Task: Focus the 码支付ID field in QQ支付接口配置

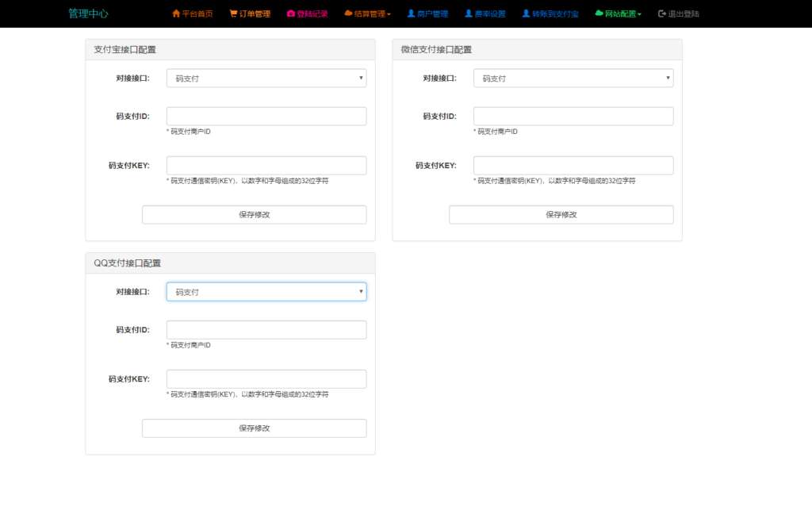Action: (x=266, y=330)
